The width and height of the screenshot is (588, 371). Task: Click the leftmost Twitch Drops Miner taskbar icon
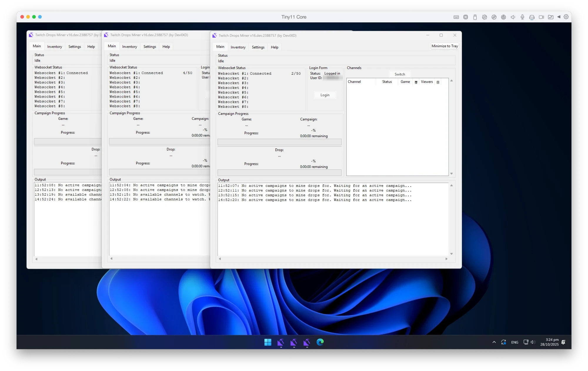click(281, 342)
